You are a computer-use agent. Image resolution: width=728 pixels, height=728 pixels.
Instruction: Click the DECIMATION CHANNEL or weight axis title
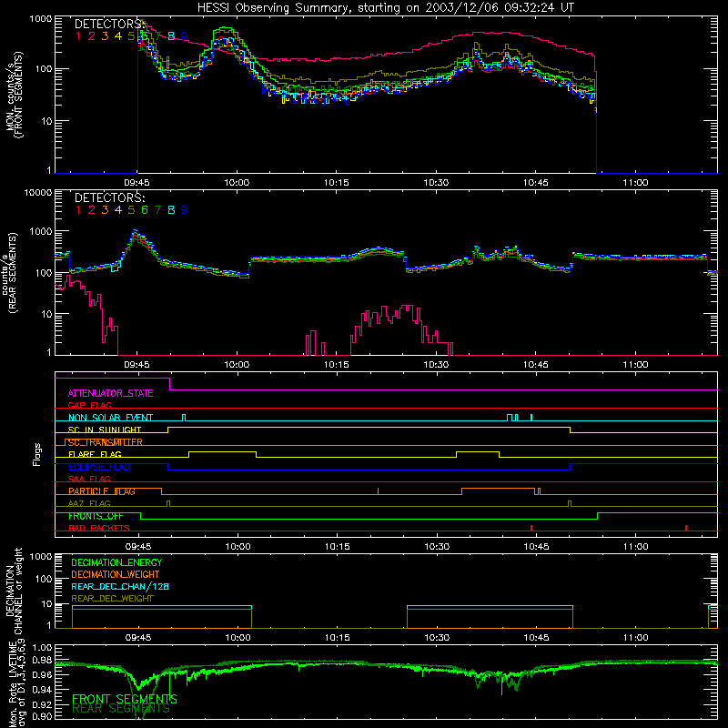pyautogui.click(x=14, y=591)
